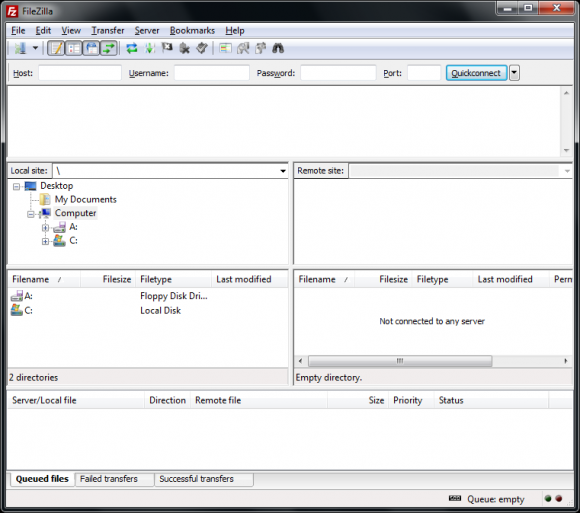Click the Priority column header in the queue
Viewport: 580px width, 513px height.
tap(411, 400)
